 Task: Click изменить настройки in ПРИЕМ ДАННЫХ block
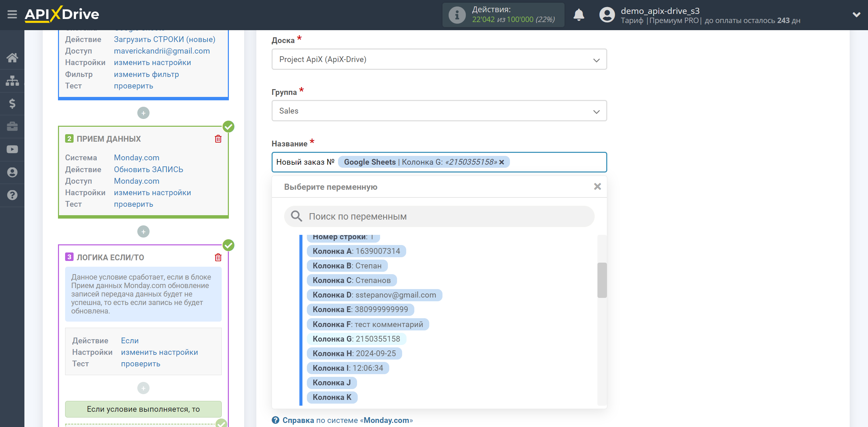152,192
